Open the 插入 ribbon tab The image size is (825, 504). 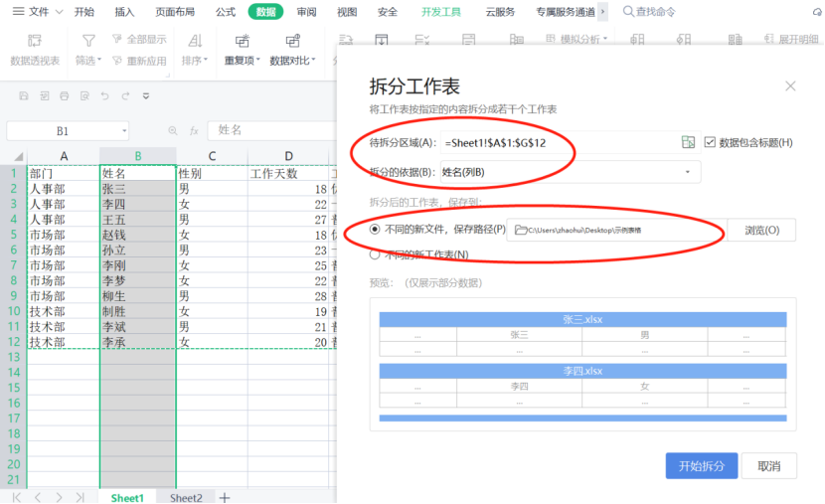click(124, 12)
